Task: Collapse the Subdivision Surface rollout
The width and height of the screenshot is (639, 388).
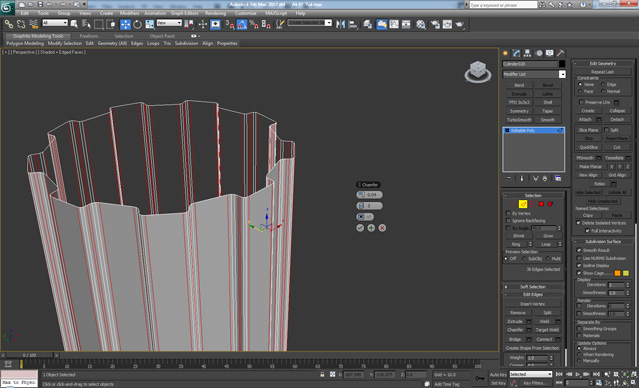Action: click(603, 242)
